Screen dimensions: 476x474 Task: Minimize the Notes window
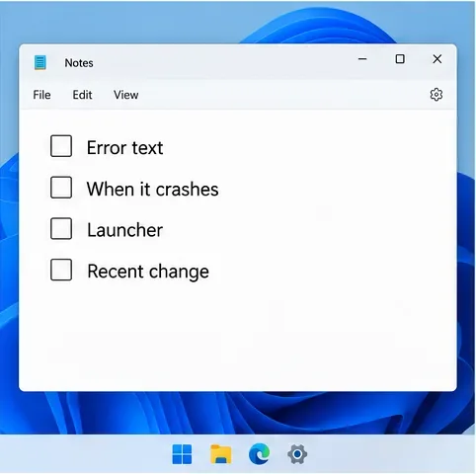[x=362, y=59]
